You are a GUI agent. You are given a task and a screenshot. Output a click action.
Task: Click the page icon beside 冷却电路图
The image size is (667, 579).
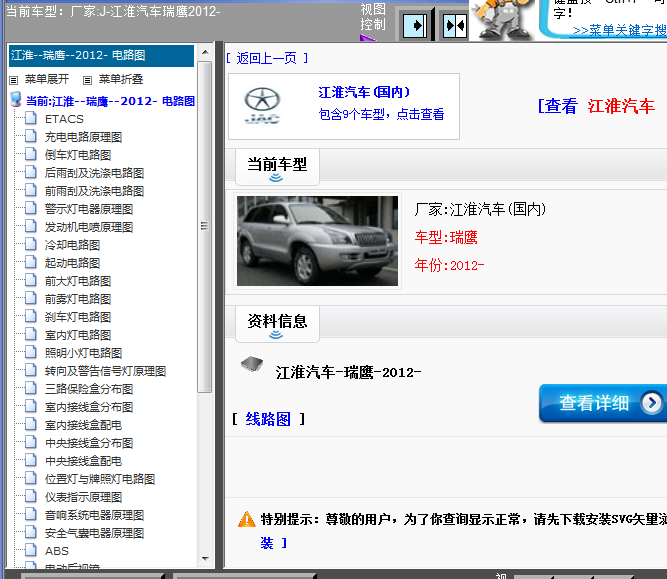click(31, 244)
